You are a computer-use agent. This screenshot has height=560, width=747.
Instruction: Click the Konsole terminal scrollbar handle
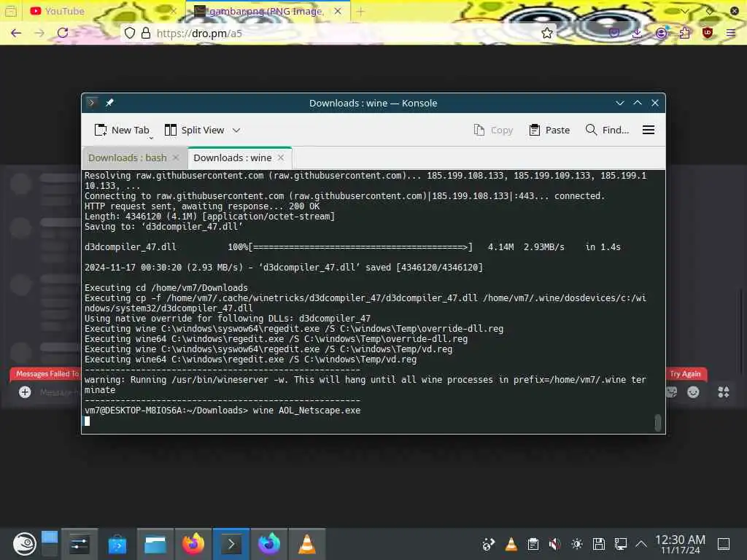[x=658, y=422]
